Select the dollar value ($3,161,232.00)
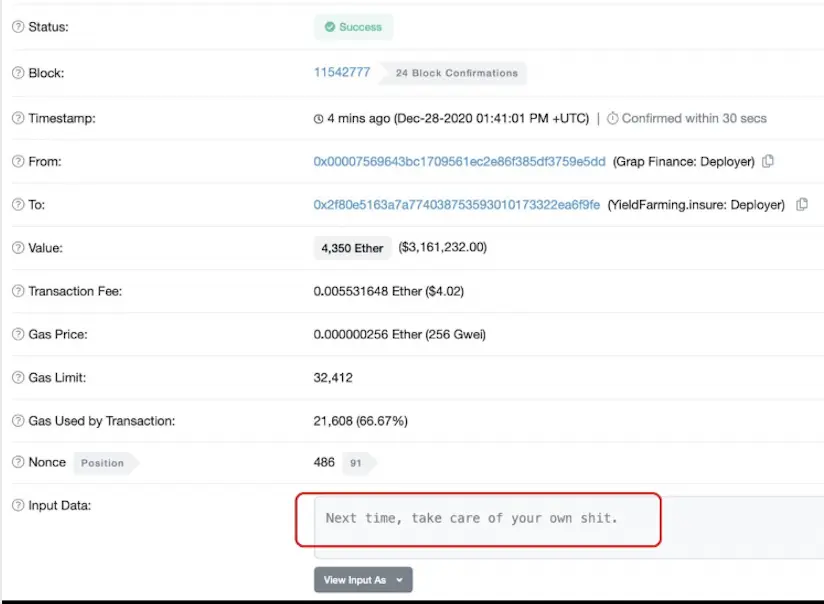The height and width of the screenshot is (604, 824). pos(442,247)
